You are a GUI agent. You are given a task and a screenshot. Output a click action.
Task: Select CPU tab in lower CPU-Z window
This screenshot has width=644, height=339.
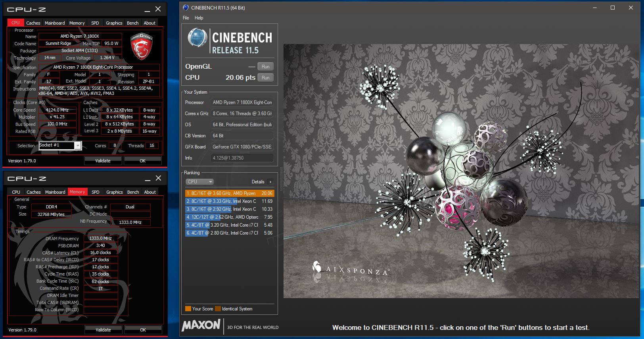tap(16, 192)
